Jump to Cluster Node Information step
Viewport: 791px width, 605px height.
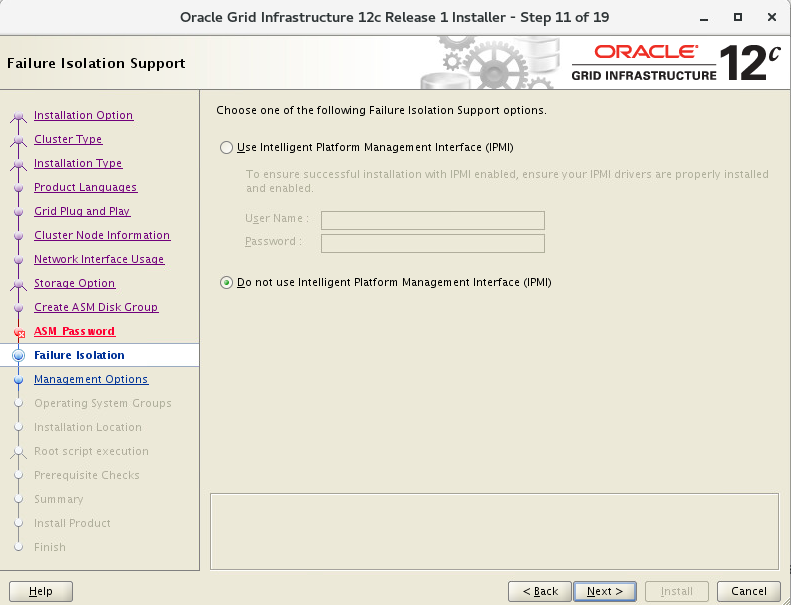(x=102, y=235)
